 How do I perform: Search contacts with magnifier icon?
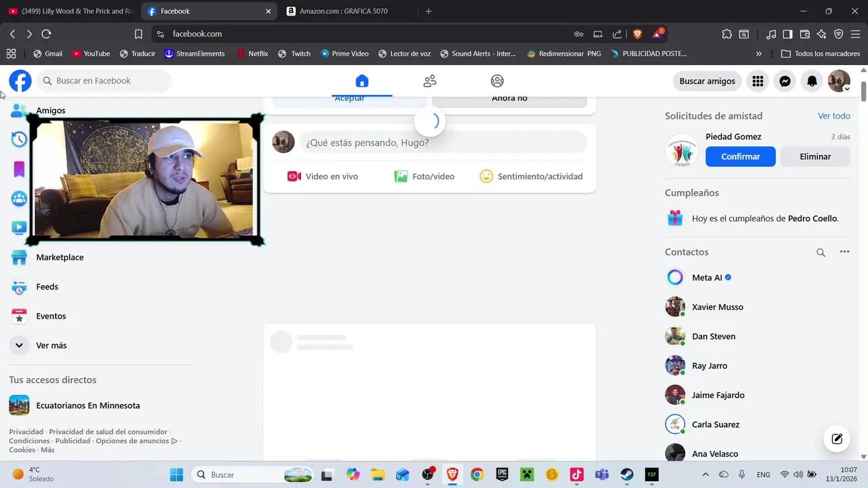click(x=821, y=252)
